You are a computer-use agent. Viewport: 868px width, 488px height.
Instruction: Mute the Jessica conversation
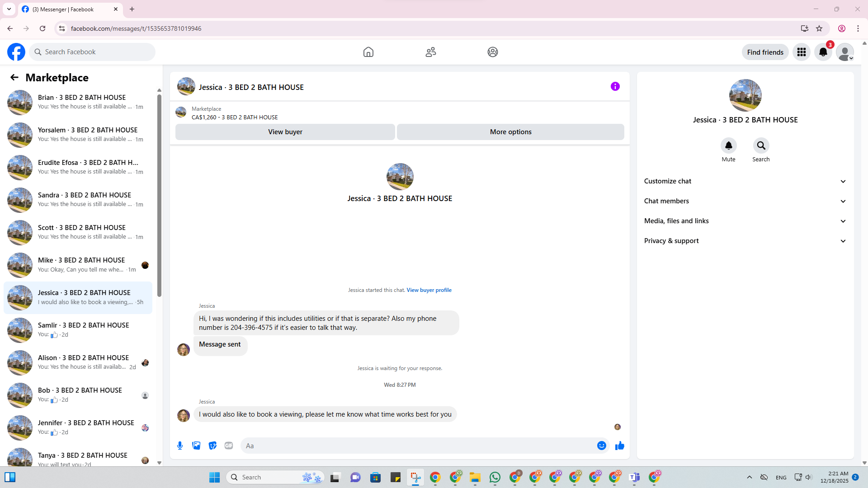coord(728,146)
